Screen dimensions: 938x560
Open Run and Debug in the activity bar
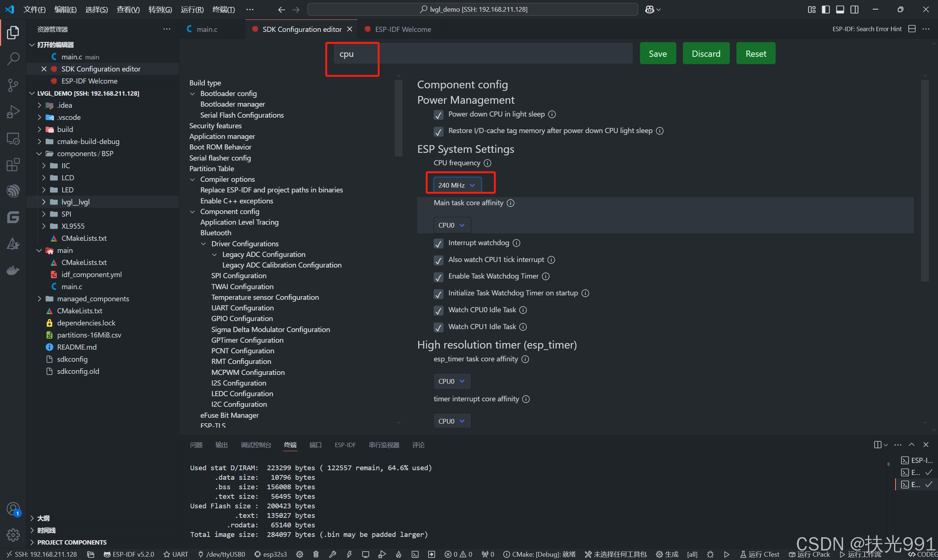(x=13, y=112)
